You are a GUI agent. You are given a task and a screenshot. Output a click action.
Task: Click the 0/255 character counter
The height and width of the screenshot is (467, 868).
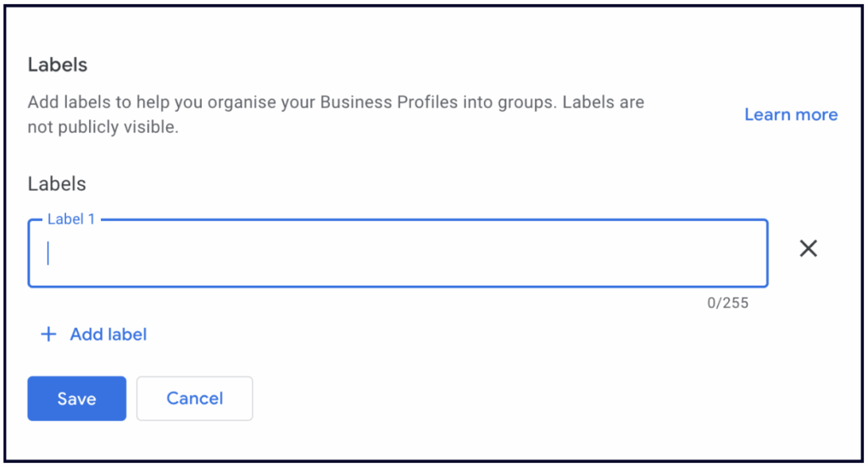point(727,303)
